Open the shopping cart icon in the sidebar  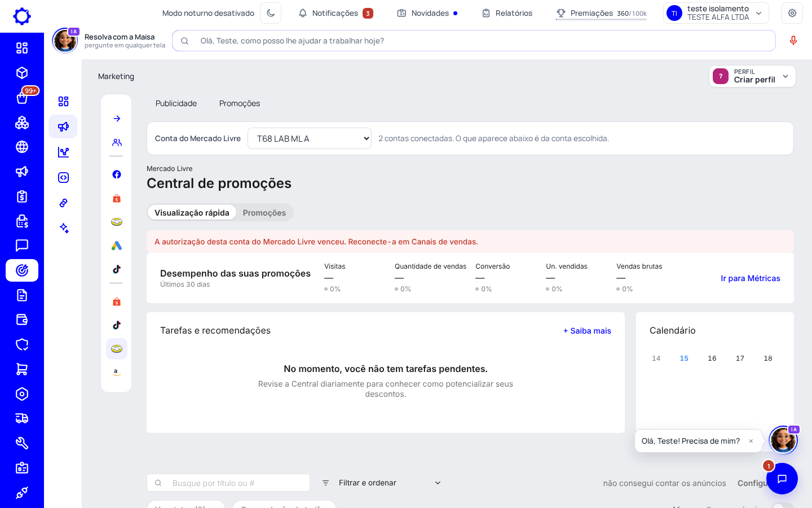pyautogui.click(x=22, y=369)
